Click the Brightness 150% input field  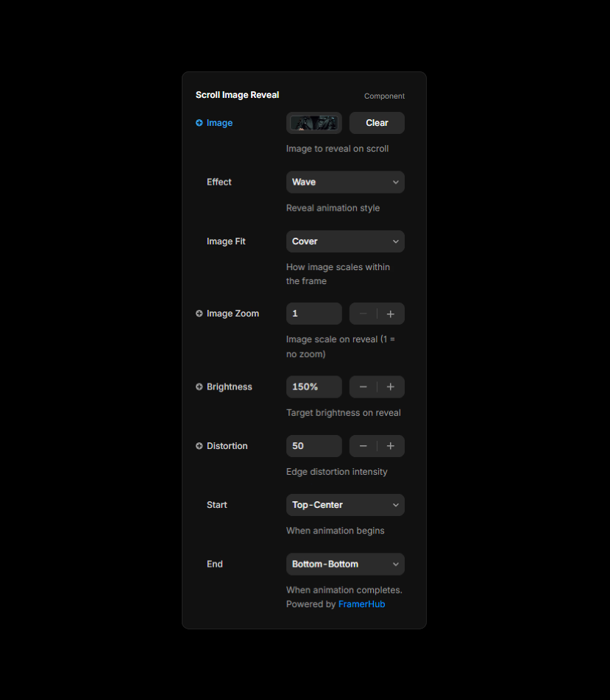coord(314,387)
